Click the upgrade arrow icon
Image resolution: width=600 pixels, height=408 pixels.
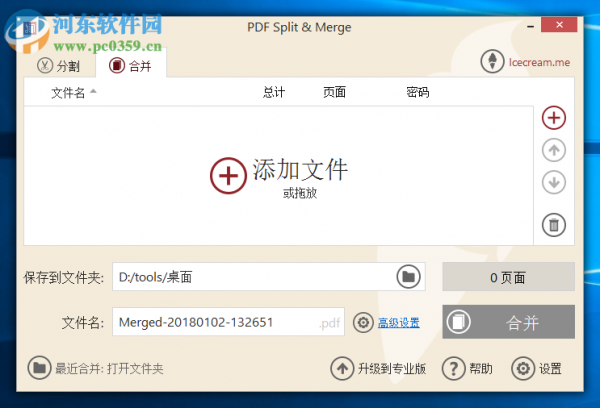point(342,369)
